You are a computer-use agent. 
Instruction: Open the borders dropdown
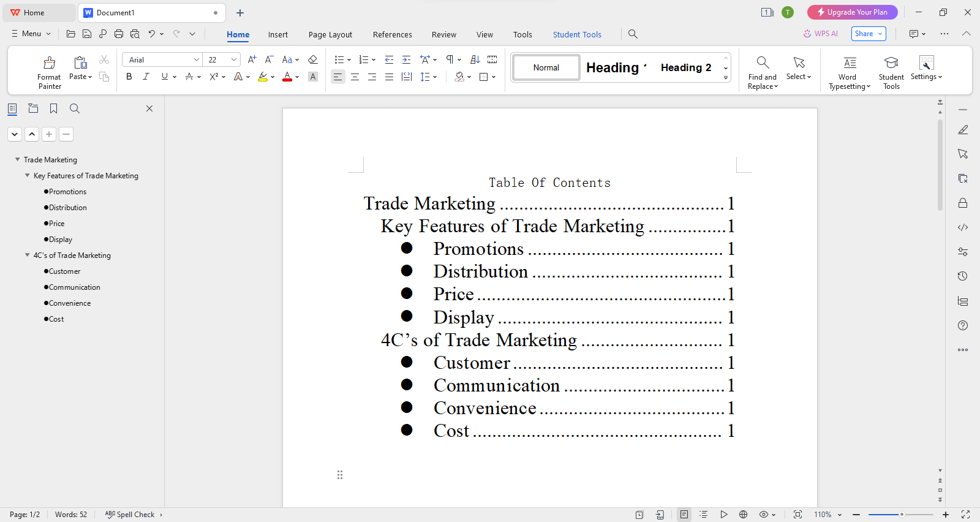pyautogui.click(x=493, y=77)
